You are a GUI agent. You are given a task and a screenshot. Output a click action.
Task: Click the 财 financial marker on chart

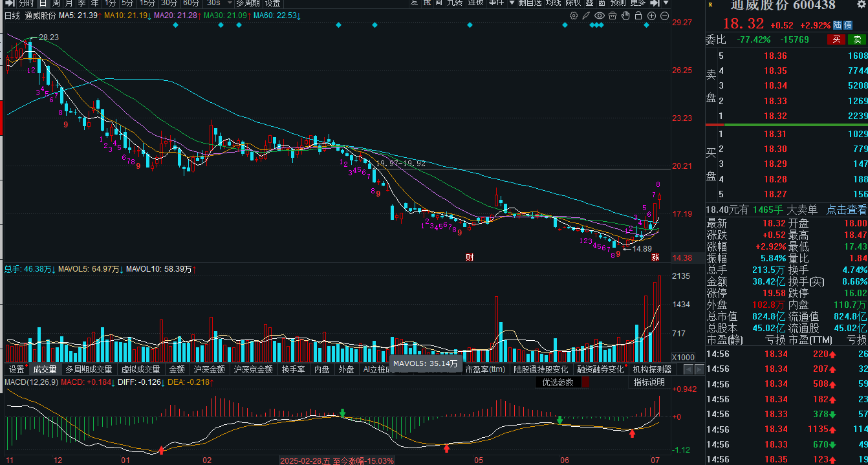pos(470,257)
